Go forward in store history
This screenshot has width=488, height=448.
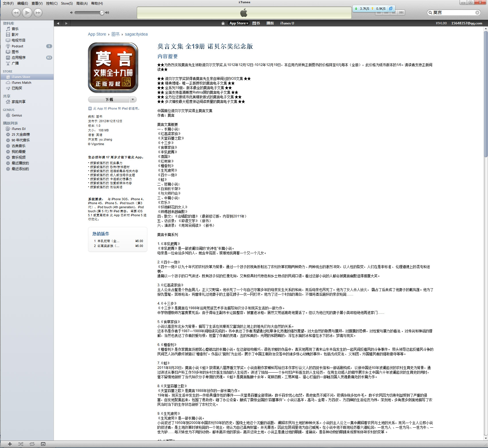(x=67, y=23)
